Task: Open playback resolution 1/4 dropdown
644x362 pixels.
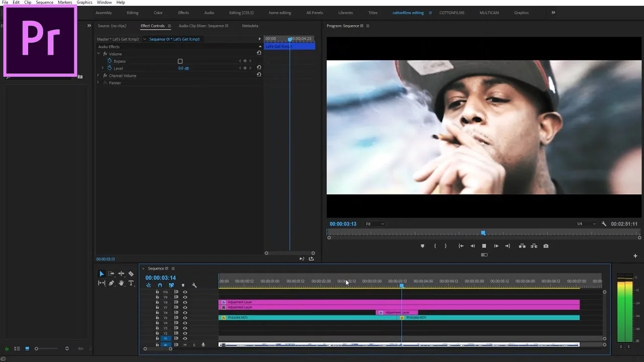Action: coord(586,224)
